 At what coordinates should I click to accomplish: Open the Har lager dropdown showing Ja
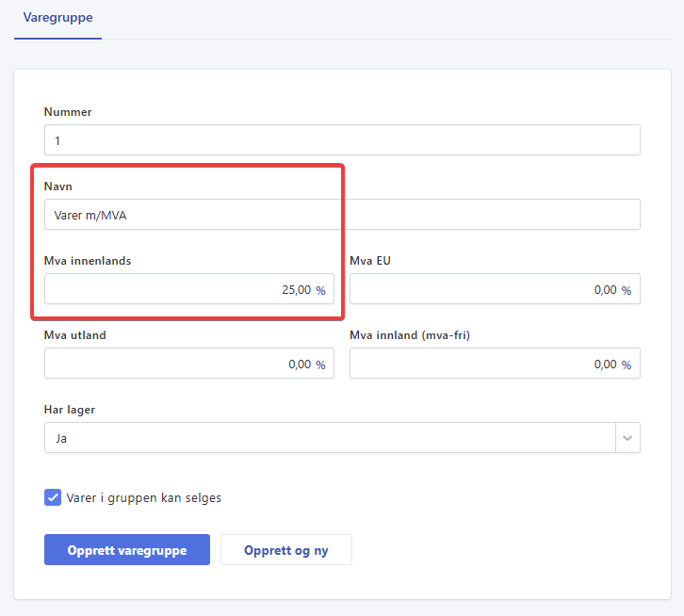[x=330, y=438]
